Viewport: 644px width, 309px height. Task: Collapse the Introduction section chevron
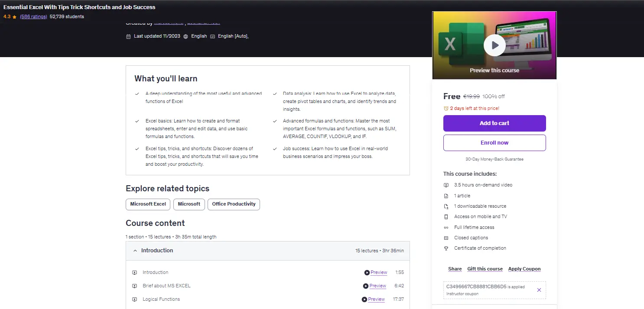tap(135, 251)
